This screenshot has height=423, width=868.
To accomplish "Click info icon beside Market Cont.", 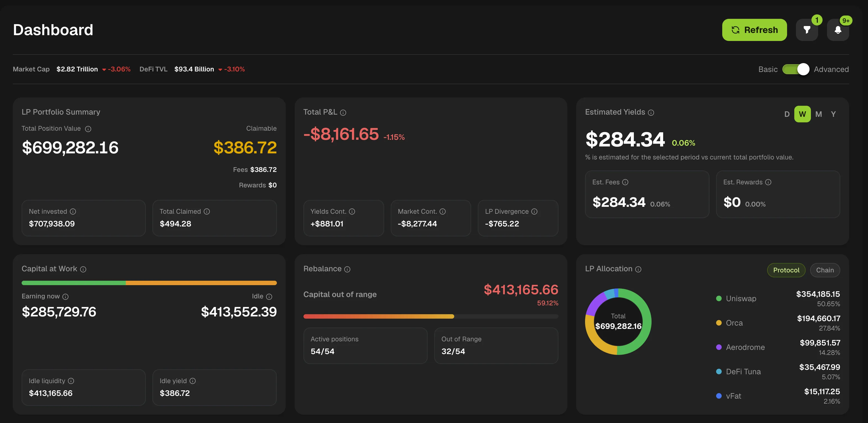I will coord(443,211).
